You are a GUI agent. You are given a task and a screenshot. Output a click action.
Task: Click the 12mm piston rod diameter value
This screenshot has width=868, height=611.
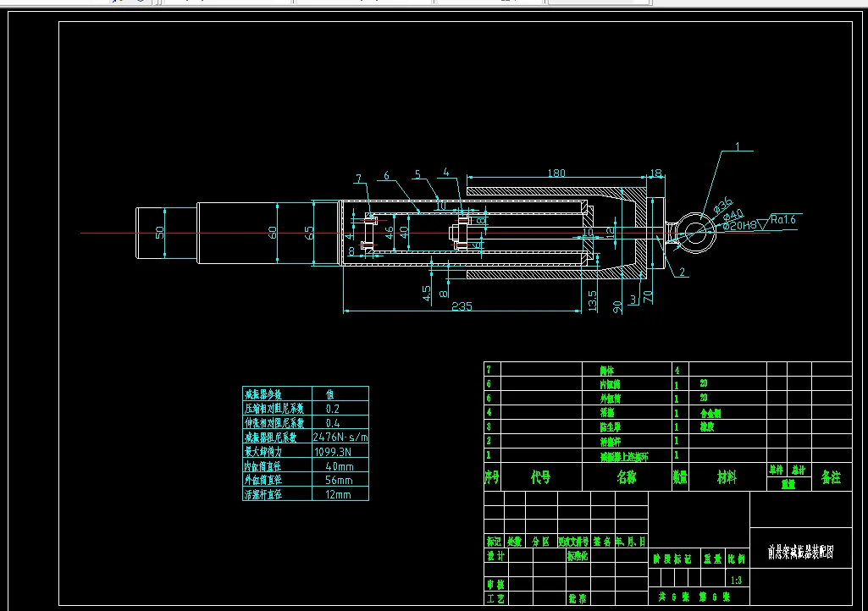coord(338,495)
